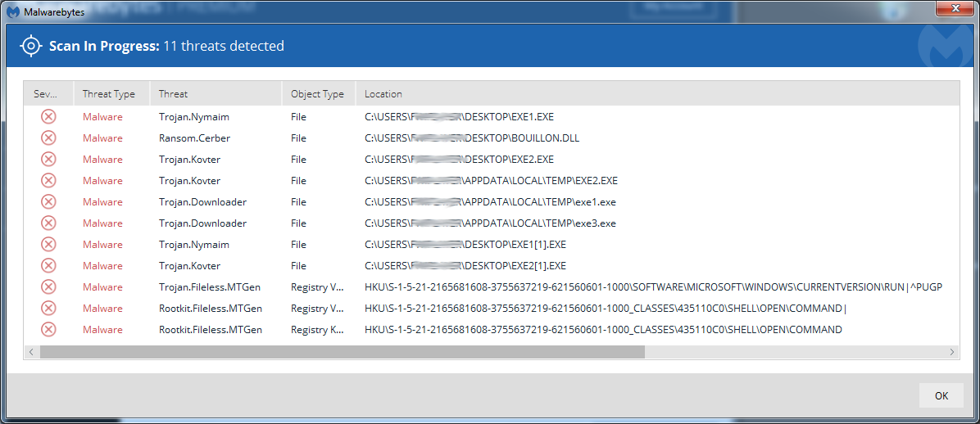Click the DESKTOP\EXE1.EXE location path

pos(460,117)
